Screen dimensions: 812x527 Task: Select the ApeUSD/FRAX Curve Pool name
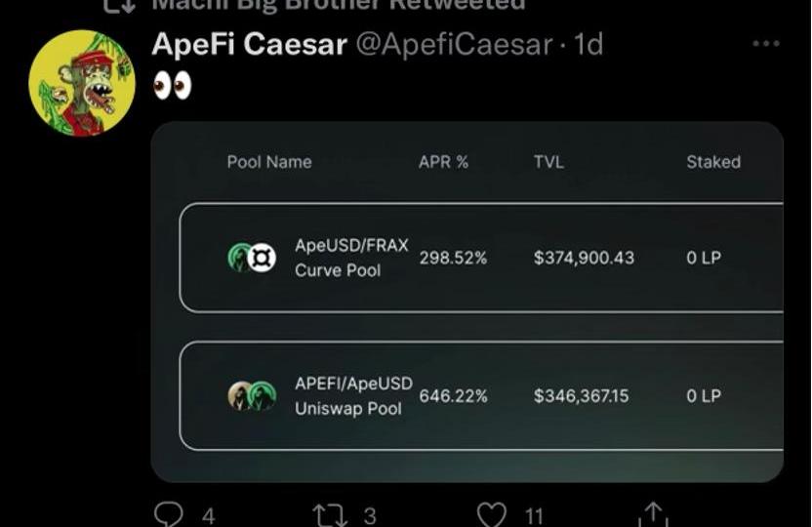(x=351, y=258)
